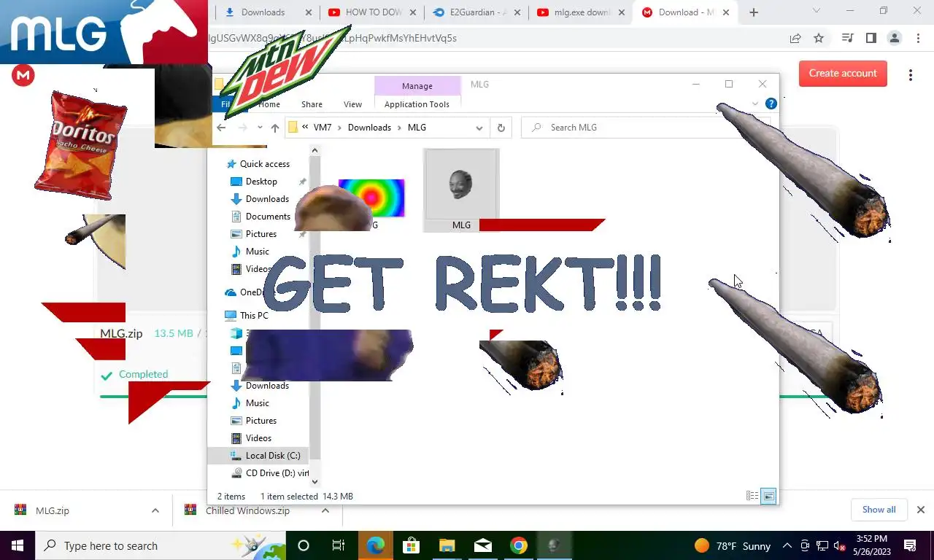Open address bar history dropdown
The image size is (934, 560).
click(479, 128)
